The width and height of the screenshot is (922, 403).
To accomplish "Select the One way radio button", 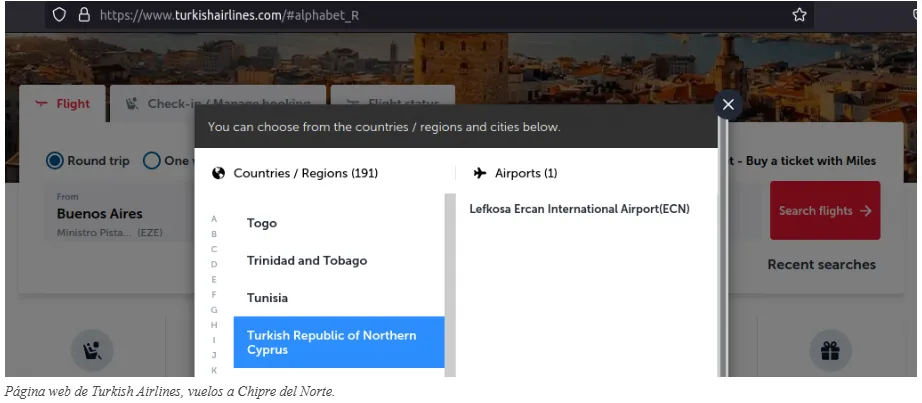I will point(152,161).
